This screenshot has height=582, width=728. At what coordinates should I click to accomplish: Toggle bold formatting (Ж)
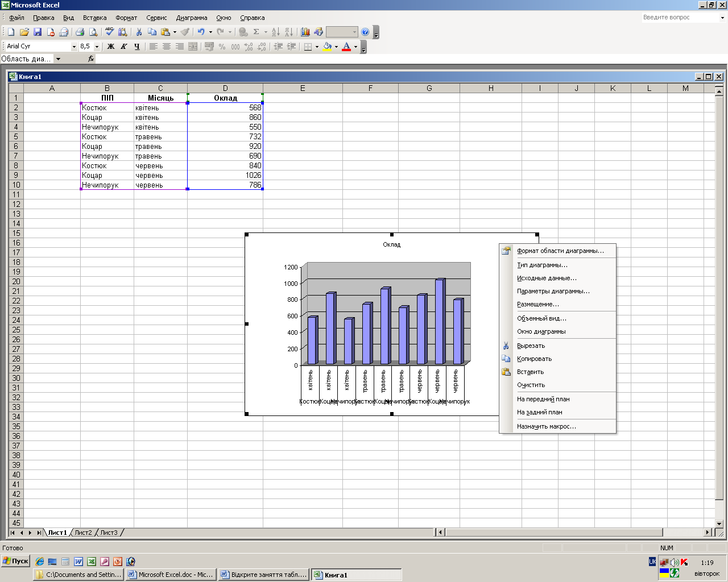coord(111,47)
